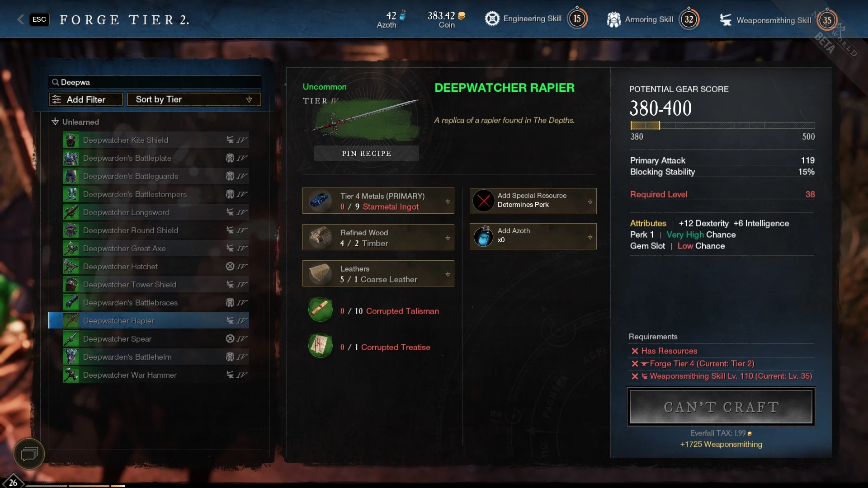Click the Add Filter button
This screenshot has width=868, height=488.
[86, 99]
